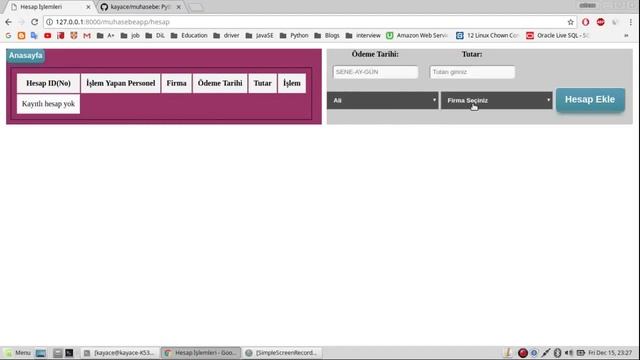Show hidden bookmarks via the overflow chevron
This screenshot has height=360, width=640.
click(x=626, y=36)
